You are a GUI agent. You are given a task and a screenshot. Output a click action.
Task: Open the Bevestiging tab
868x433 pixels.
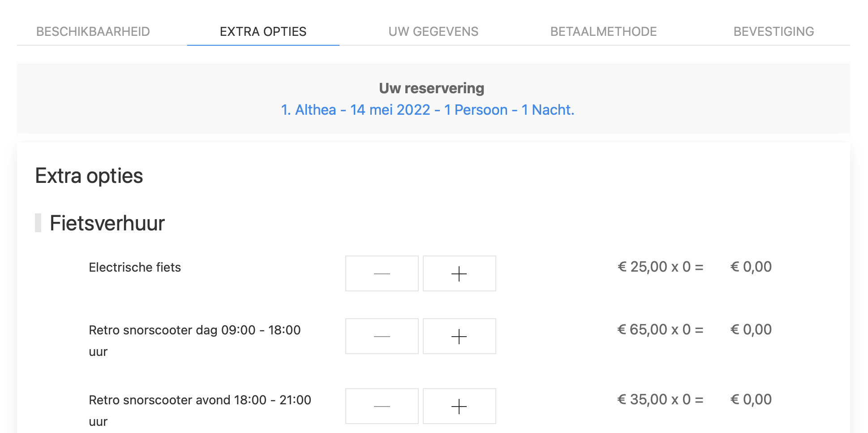pos(773,31)
